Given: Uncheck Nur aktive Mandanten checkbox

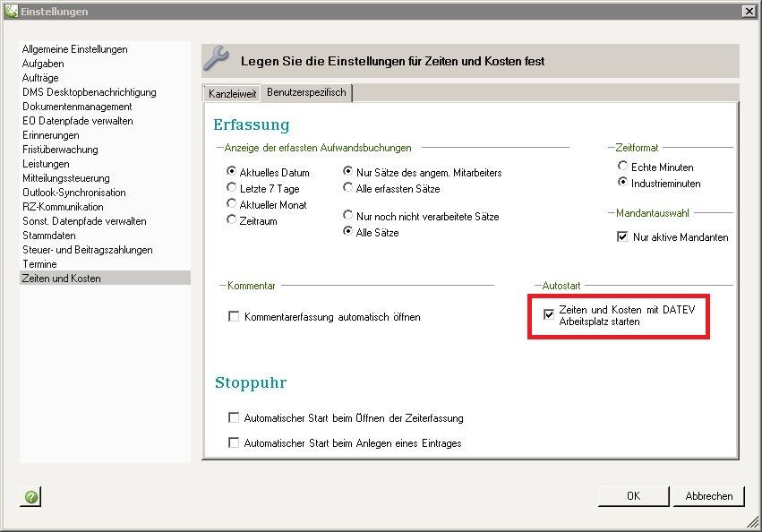Looking at the screenshot, I should pyautogui.click(x=622, y=237).
